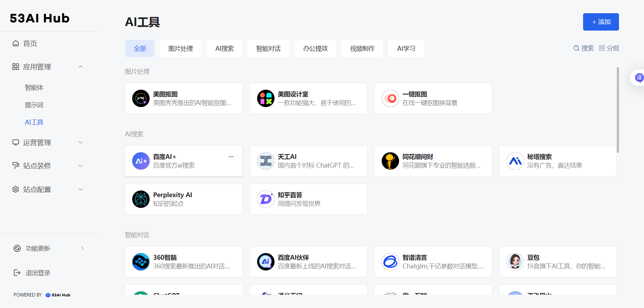Click the 美图设计室 colorful icon
Screen dimensions: 644x308
click(x=265, y=98)
